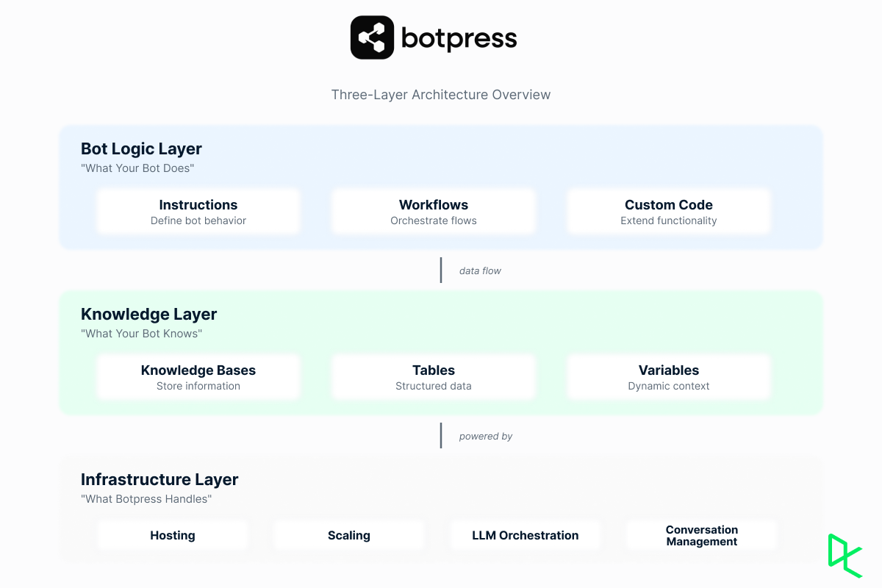Select the Variables card
The height and width of the screenshot is (588, 882).
[x=668, y=376]
